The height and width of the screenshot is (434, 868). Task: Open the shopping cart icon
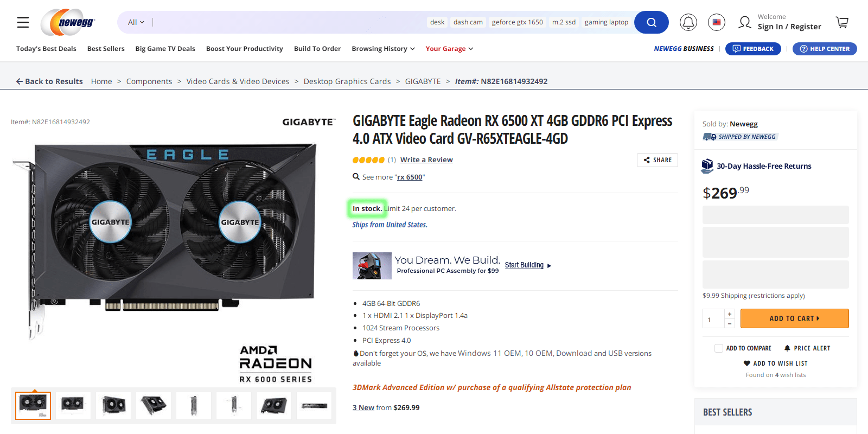tap(842, 22)
